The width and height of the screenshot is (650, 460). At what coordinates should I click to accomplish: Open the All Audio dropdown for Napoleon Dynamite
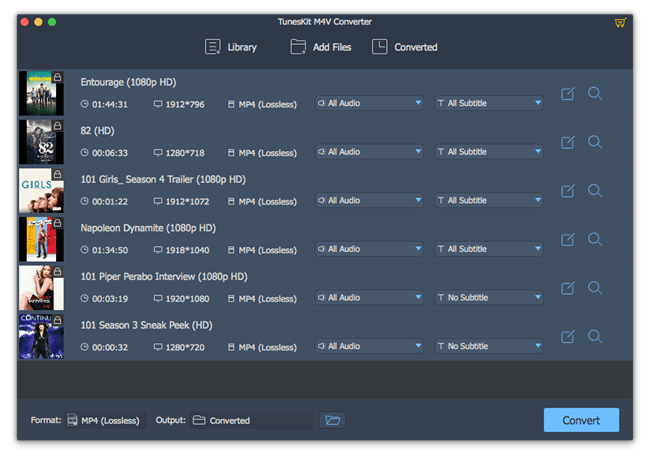tap(369, 249)
